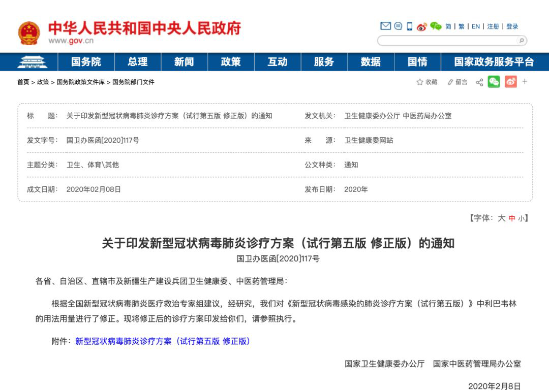This screenshot has width=549, height=392.
Task: Open the 国务院 navigation menu
Action: tap(86, 62)
